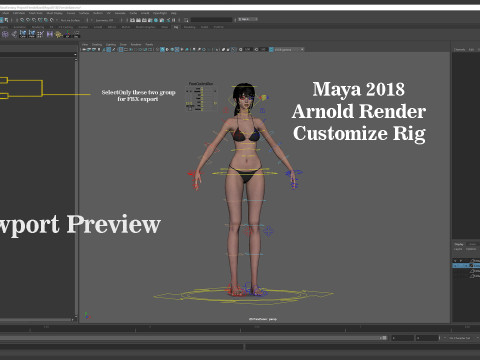The width and height of the screenshot is (480, 360).
Task: Toggle the color management view transform icon
Action: point(271,49)
